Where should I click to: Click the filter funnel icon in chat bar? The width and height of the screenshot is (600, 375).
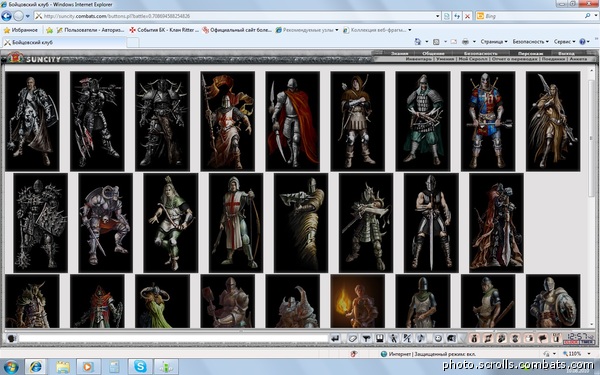coord(367,338)
